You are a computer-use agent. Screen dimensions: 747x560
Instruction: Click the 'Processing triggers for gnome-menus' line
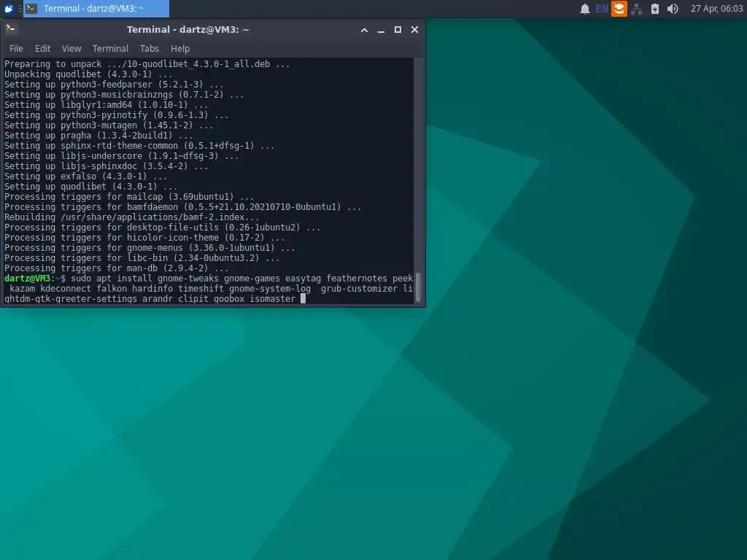[x=150, y=248]
